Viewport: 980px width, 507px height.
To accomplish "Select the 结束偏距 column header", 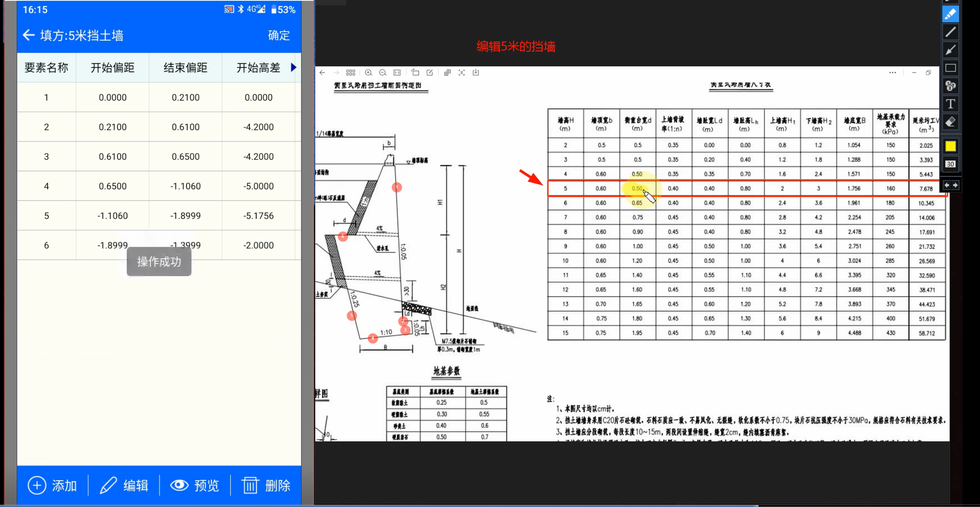I will [186, 68].
